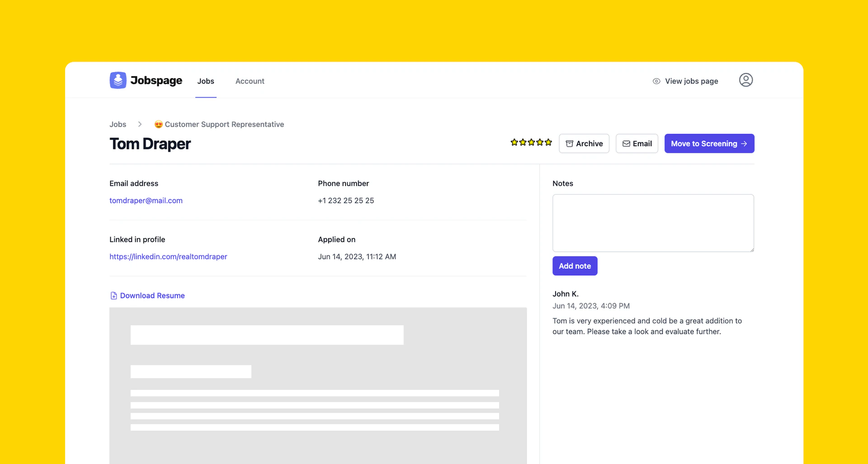Click the arrow icon inside Move to Screening
Screen dimensions: 868x464
[744, 143]
